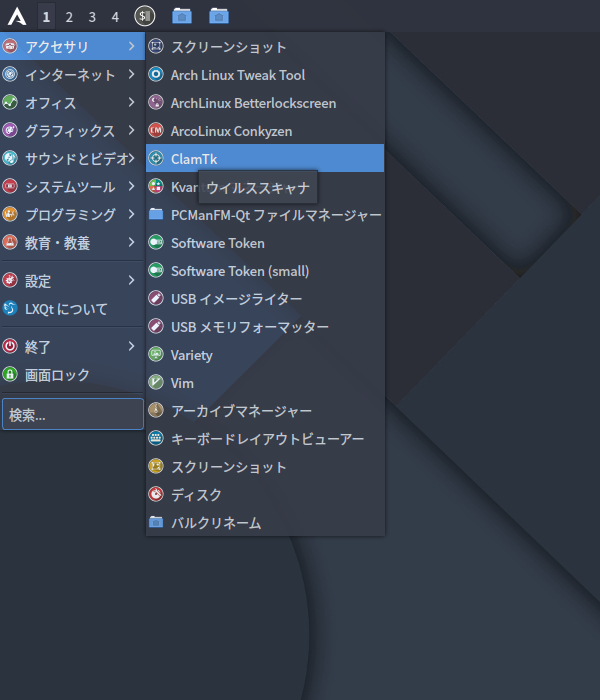Switch to workspace 1
Screen dimensions: 600x700
[46, 17]
